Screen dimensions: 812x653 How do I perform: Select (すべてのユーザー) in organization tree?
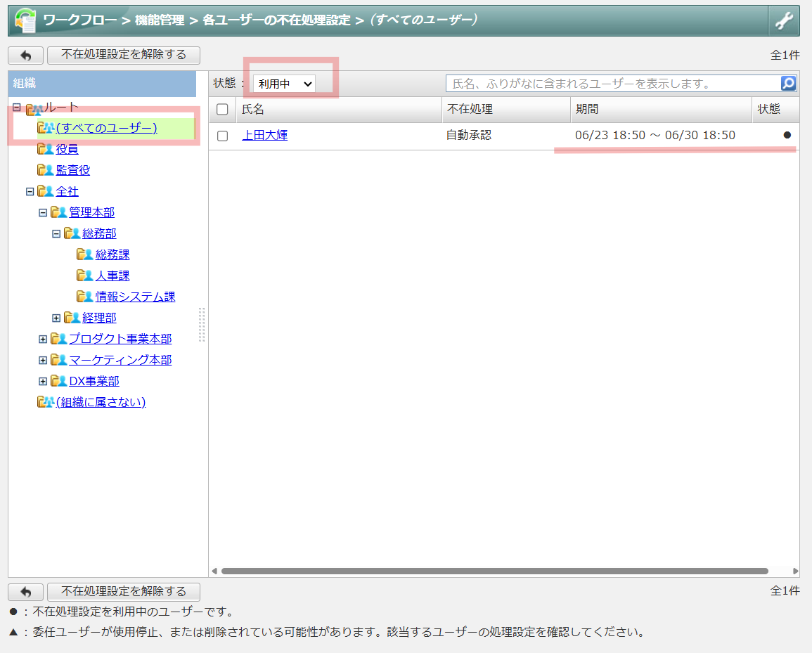(106, 128)
